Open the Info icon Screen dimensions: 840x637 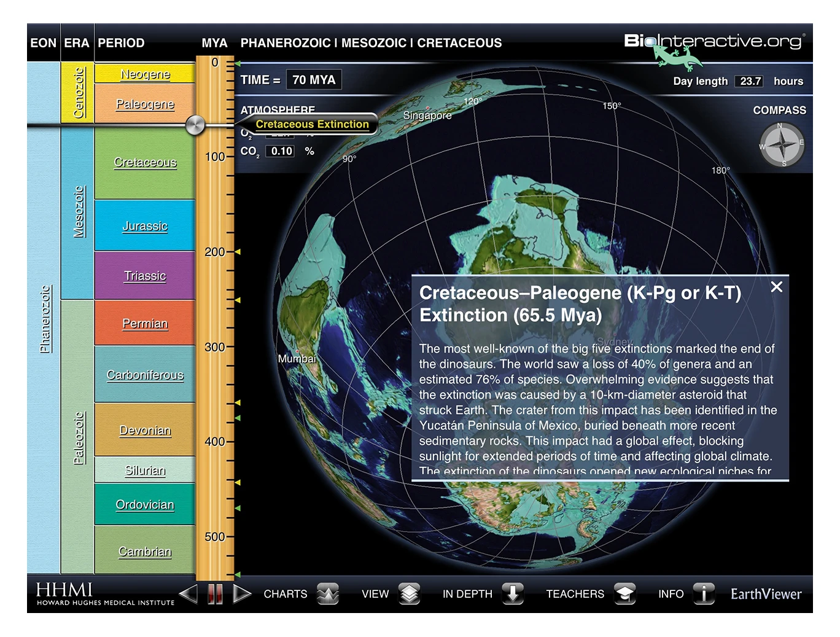(x=704, y=593)
